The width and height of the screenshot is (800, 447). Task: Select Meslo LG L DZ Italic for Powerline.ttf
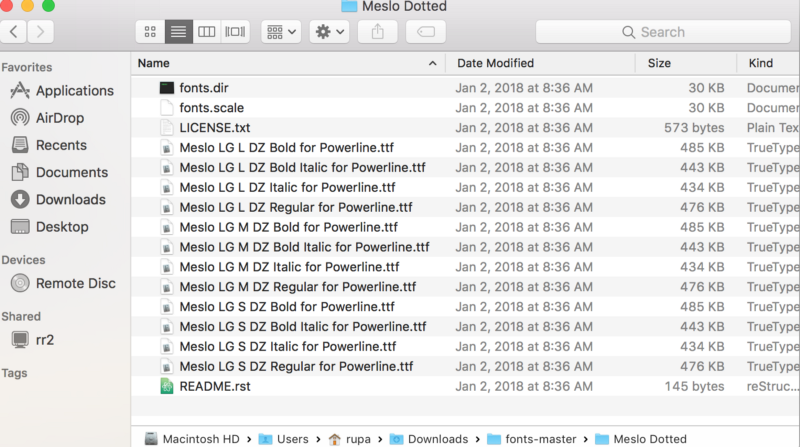point(287,187)
